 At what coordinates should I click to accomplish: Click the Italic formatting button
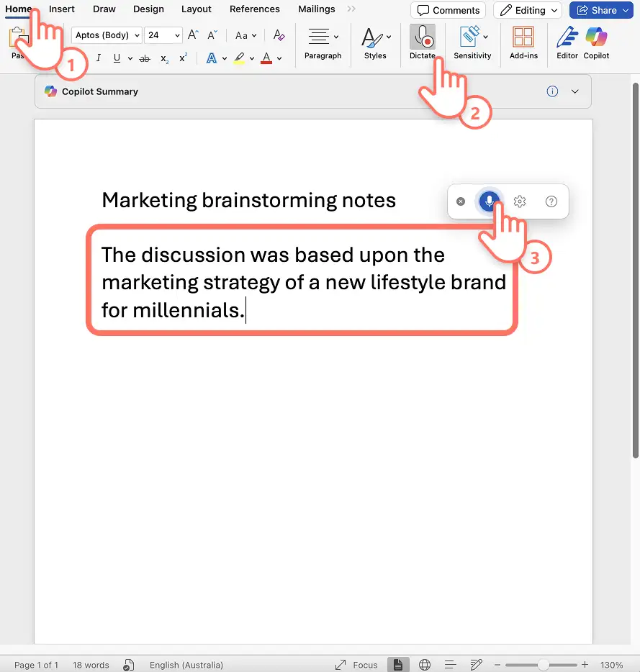(x=99, y=58)
